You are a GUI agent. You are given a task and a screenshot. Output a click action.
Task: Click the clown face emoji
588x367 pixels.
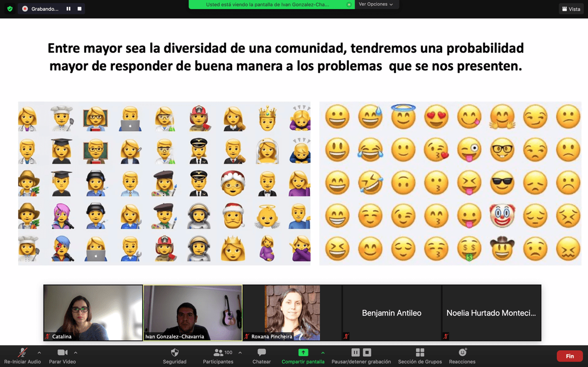click(x=502, y=215)
